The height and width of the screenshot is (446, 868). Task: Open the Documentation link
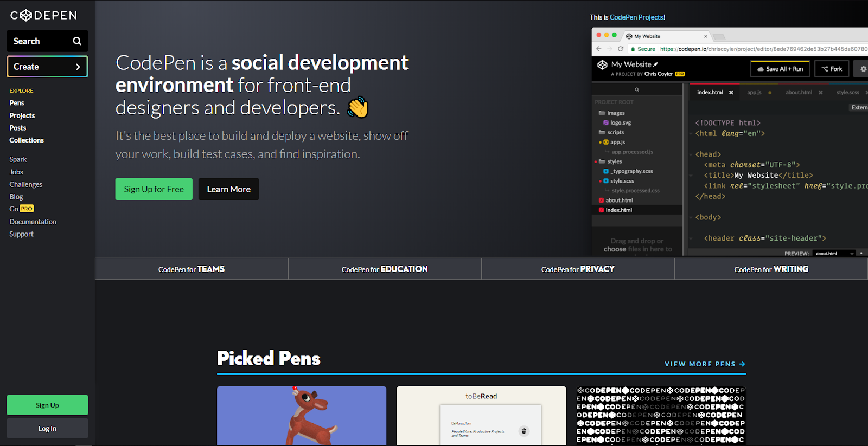pyautogui.click(x=33, y=222)
